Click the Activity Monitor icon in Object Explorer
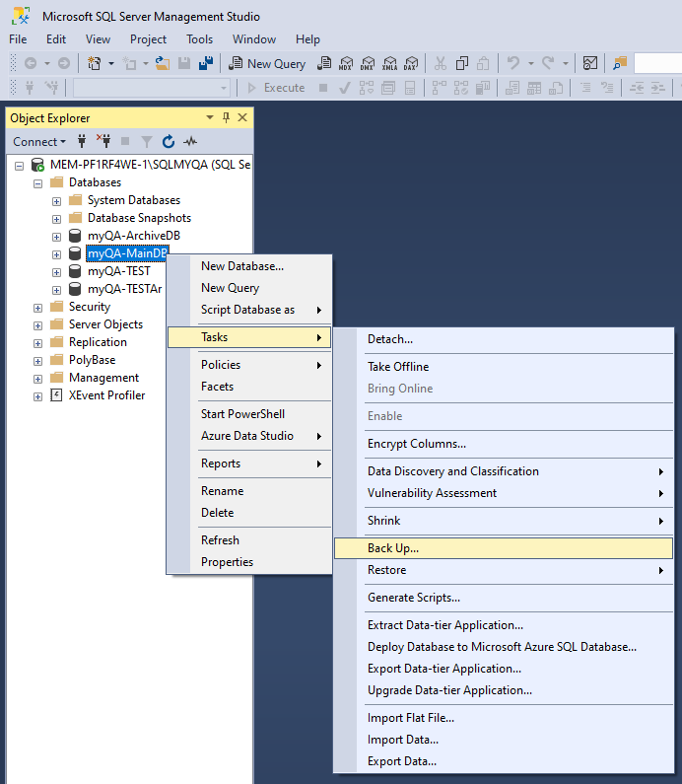Screen dimensions: 682x784 click(x=190, y=142)
